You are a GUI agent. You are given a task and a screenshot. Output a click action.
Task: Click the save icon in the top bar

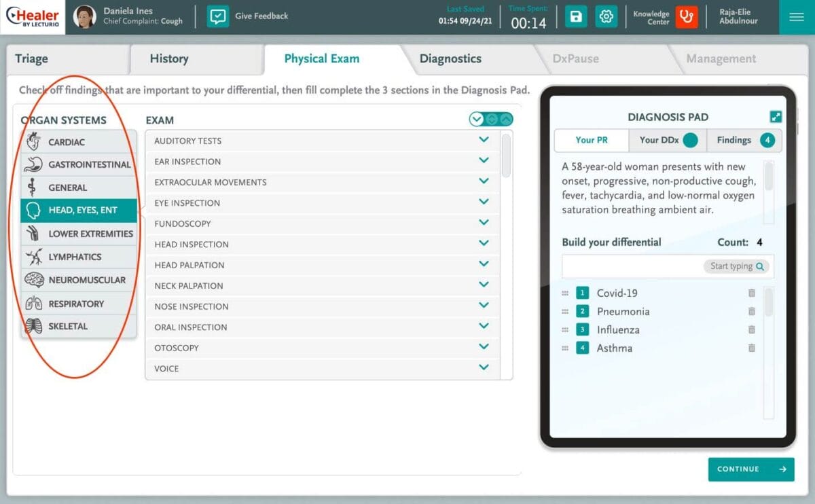(575, 16)
